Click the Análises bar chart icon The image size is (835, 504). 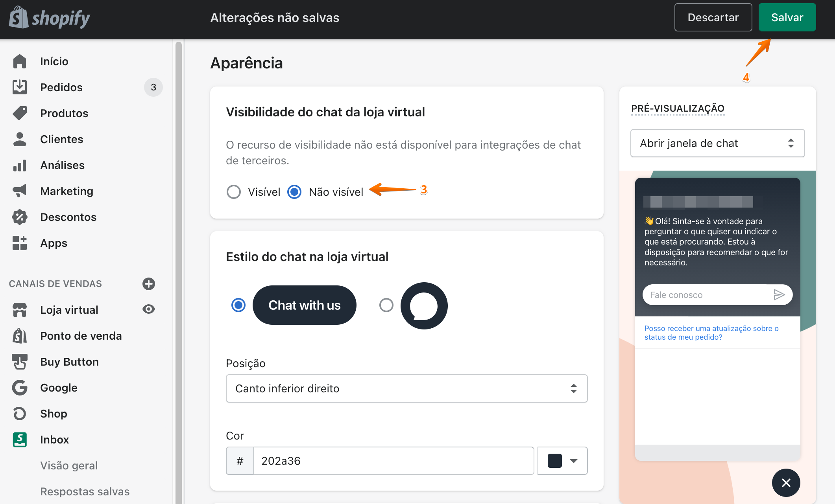pyautogui.click(x=20, y=165)
